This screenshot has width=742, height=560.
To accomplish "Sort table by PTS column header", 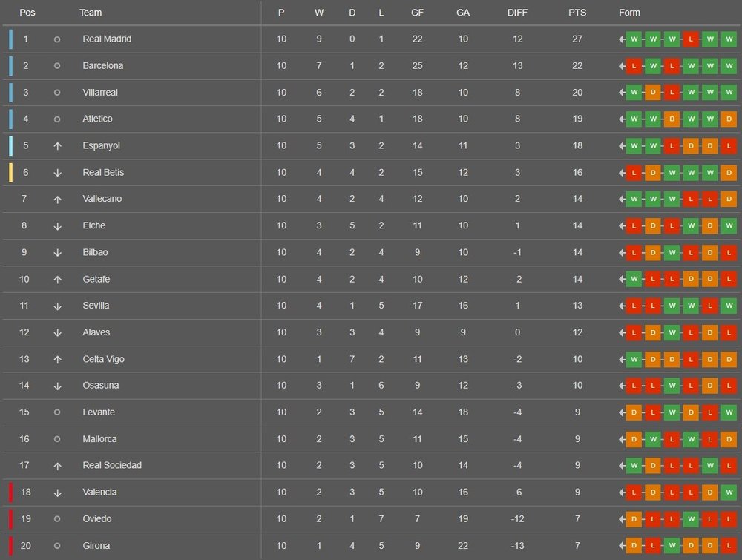I will tap(577, 13).
